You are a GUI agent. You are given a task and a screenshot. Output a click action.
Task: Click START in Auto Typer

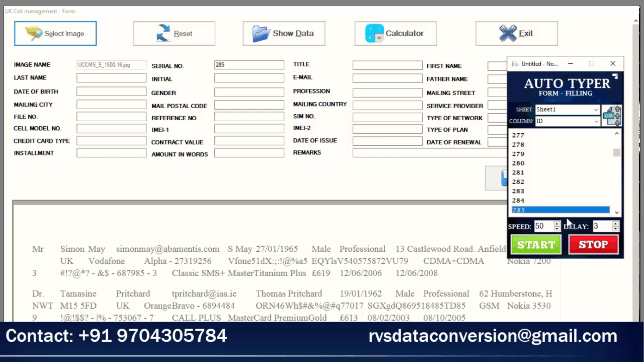tap(536, 245)
